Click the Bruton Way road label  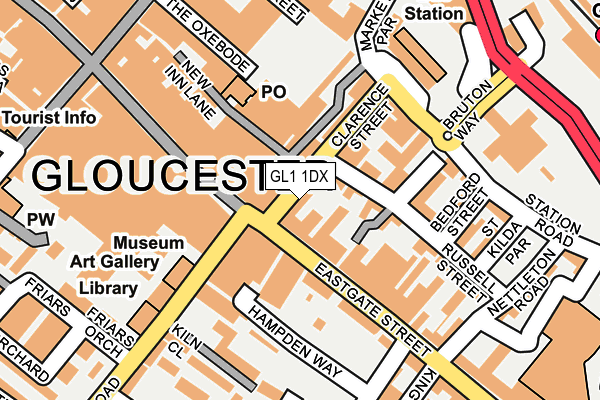pyautogui.click(x=468, y=109)
